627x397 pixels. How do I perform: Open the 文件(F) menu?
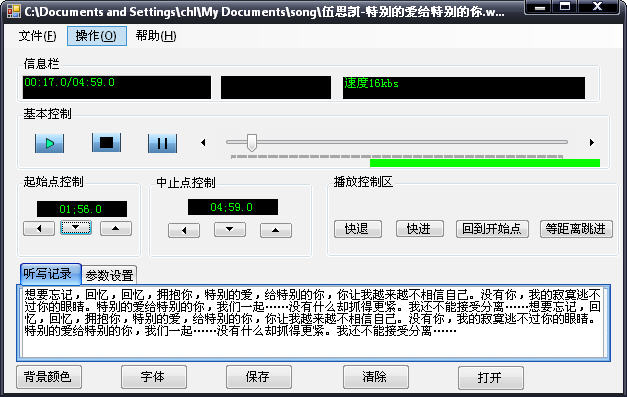click(38, 36)
